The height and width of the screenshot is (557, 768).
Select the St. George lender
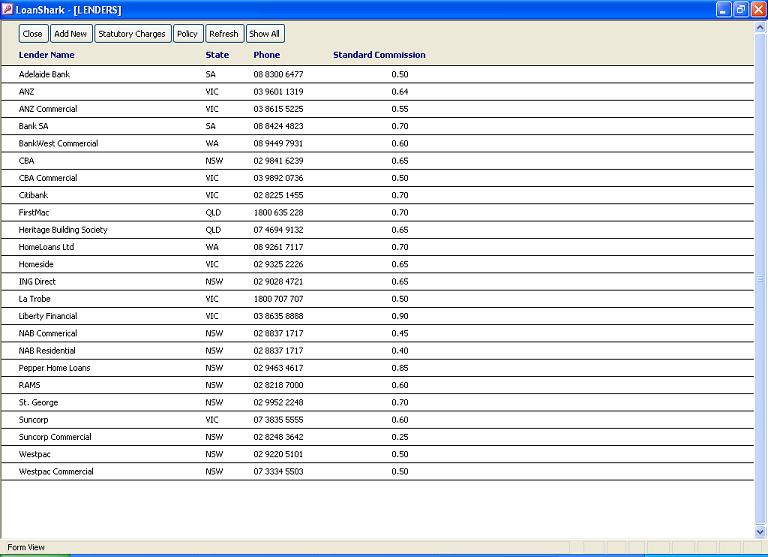click(38, 403)
